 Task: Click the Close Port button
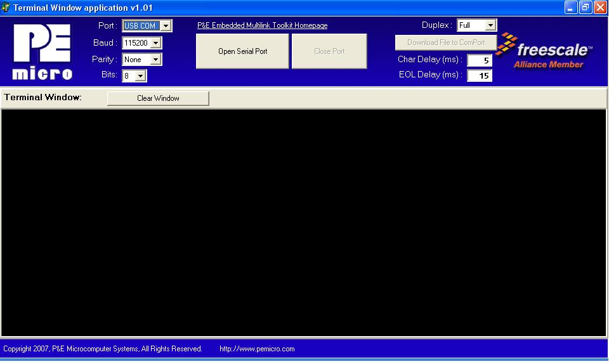click(329, 51)
